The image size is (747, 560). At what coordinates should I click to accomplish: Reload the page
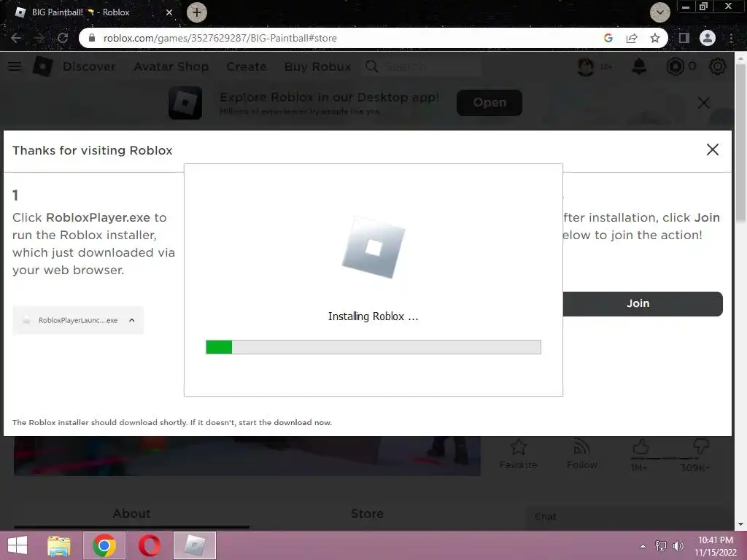click(x=63, y=38)
